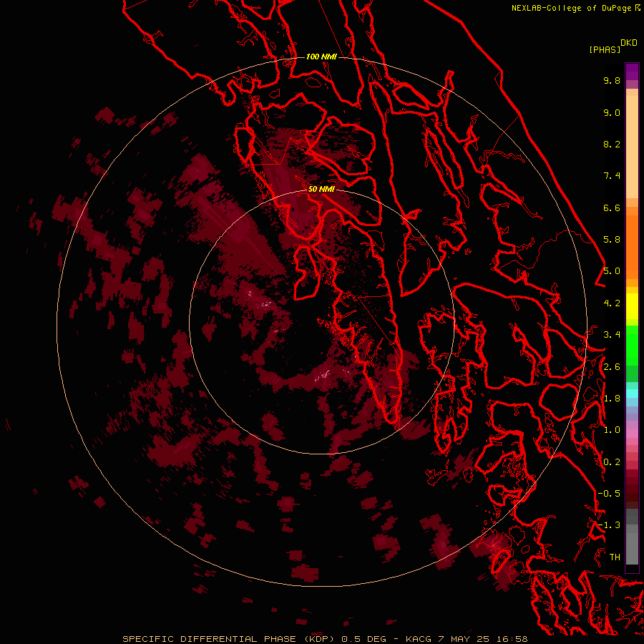This screenshot has height=644, width=644.
Task: Click the 7.4 legend value
Action: coord(612,176)
